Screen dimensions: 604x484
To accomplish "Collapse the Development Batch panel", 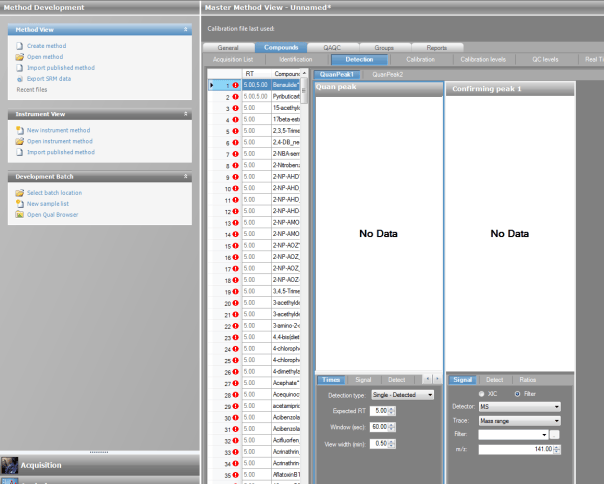I will pos(186,176).
